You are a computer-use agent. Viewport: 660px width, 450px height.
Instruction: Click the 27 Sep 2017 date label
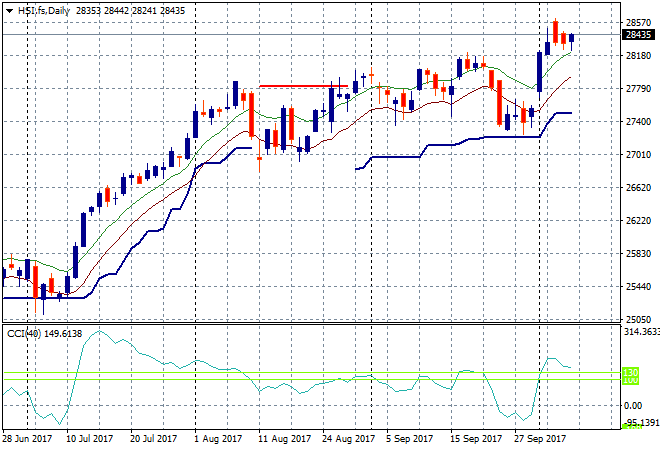[540, 439]
